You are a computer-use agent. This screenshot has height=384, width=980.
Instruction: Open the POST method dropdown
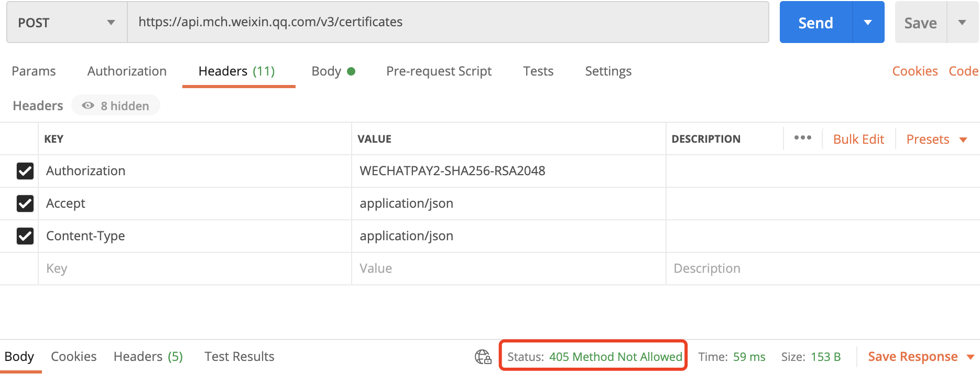[x=67, y=23]
